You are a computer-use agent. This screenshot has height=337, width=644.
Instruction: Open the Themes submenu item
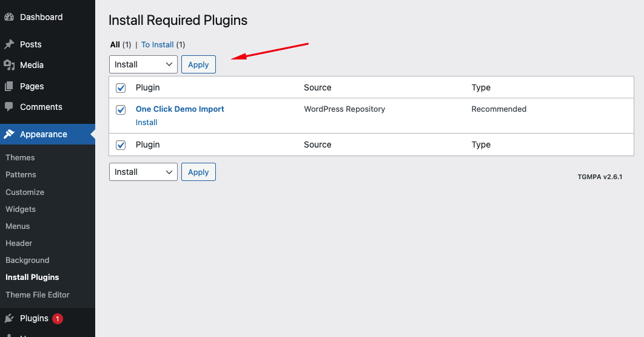pyautogui.click(x=20, y=157)
